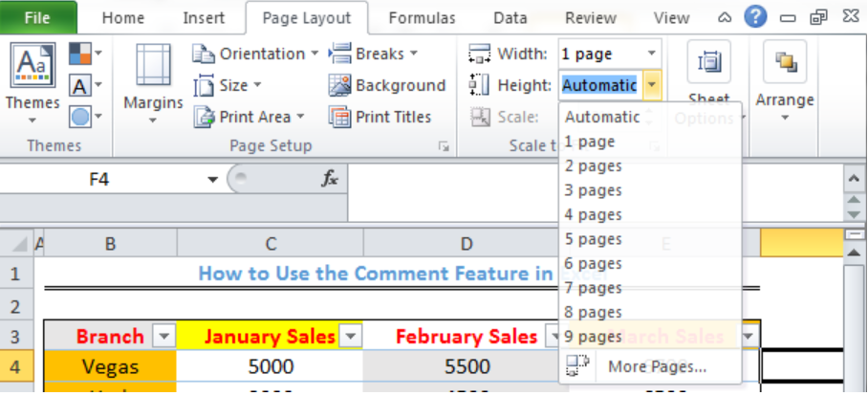Click the vertical split box above scrollbar
This screenshot has height=396, width=868.
(x=855, y=234)
